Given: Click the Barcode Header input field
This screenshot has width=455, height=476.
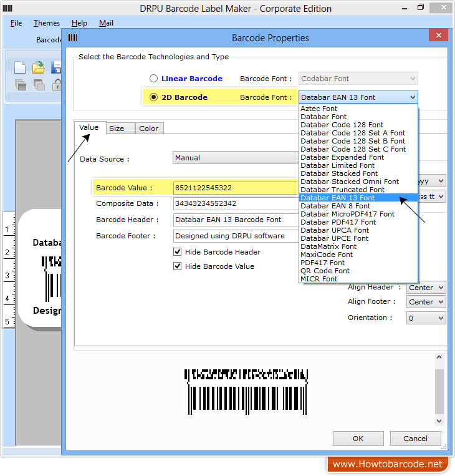Looking at the screenshot, I should pyautogui.click(x=236, y=220).
